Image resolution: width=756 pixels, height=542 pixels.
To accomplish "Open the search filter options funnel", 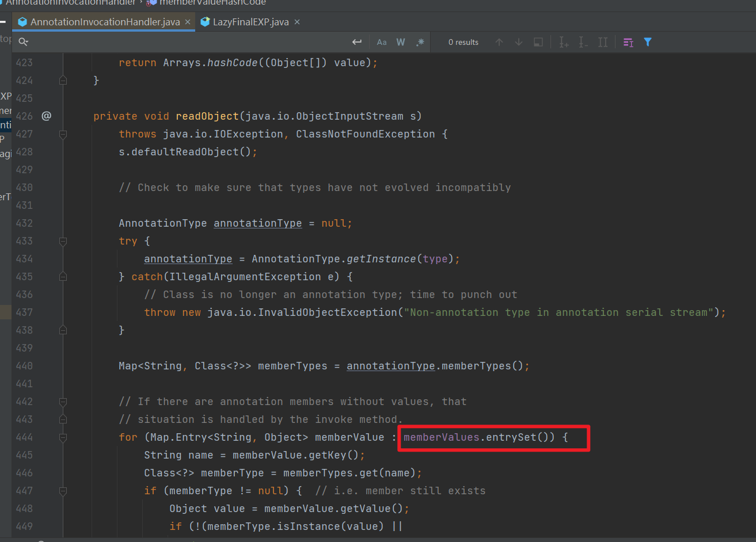I will pyautogui.click(x=648, y=41).
